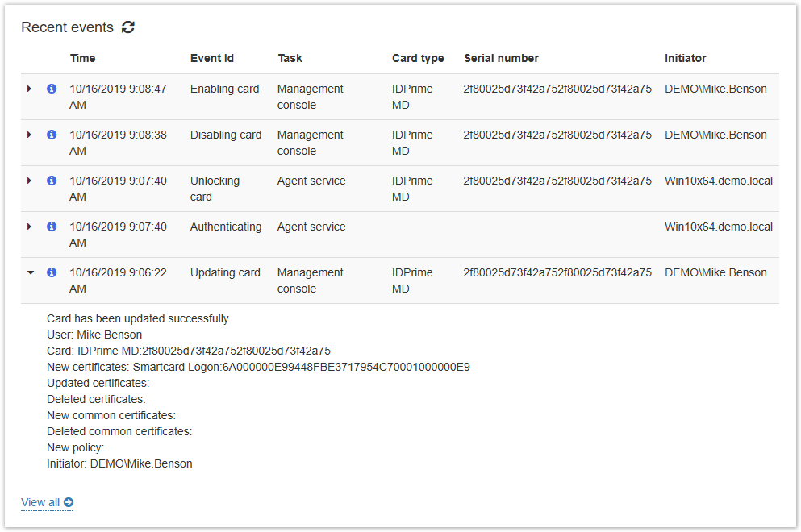Click info icon on Unlocking card row

[52, 181]
